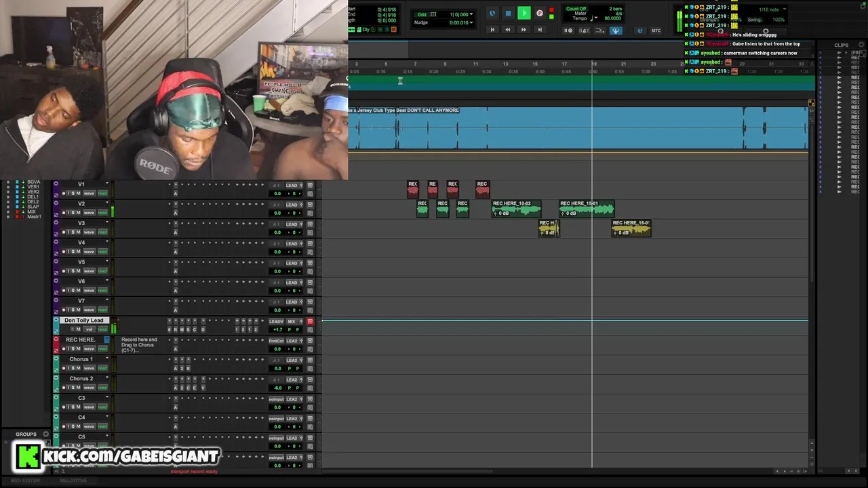Mute the V3 track

point(78,232)
